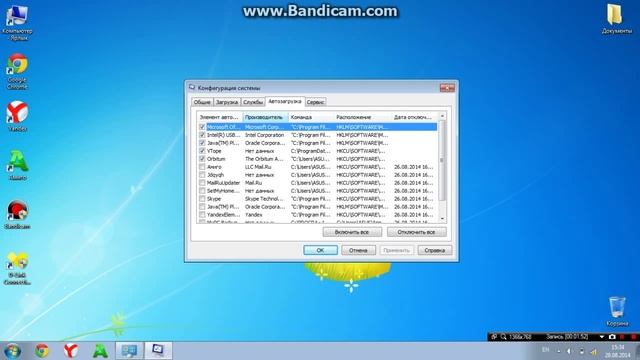Open help via Справка button
Screen dimensions: 640x360
tap(435, 250)
